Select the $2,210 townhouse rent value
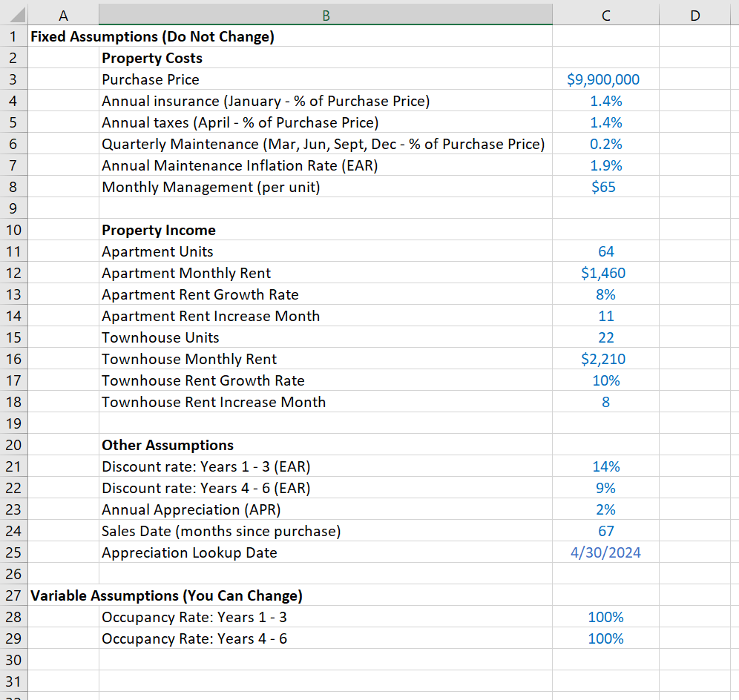The width and height of the screenshot is (739, 700). pyautogui.click(x=605, y=359)
